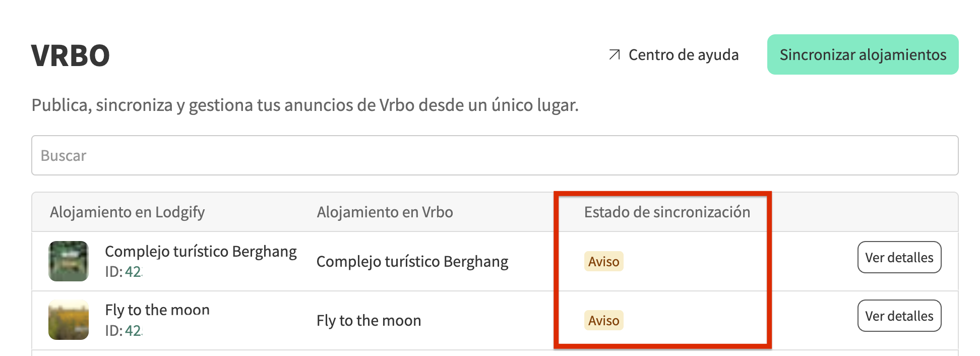Open the Centro de ayuda link
The height and width of the screenshot is (356, 980).
[x=683, y=54]
